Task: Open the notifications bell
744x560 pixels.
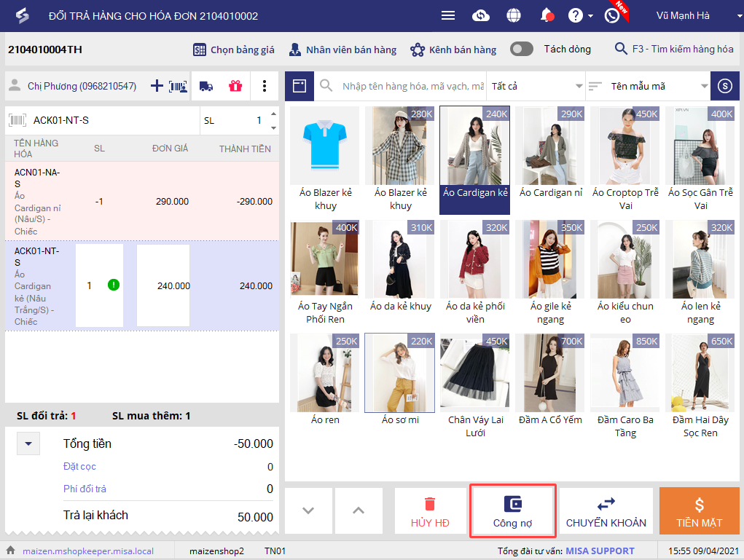Action: point(547,15)
